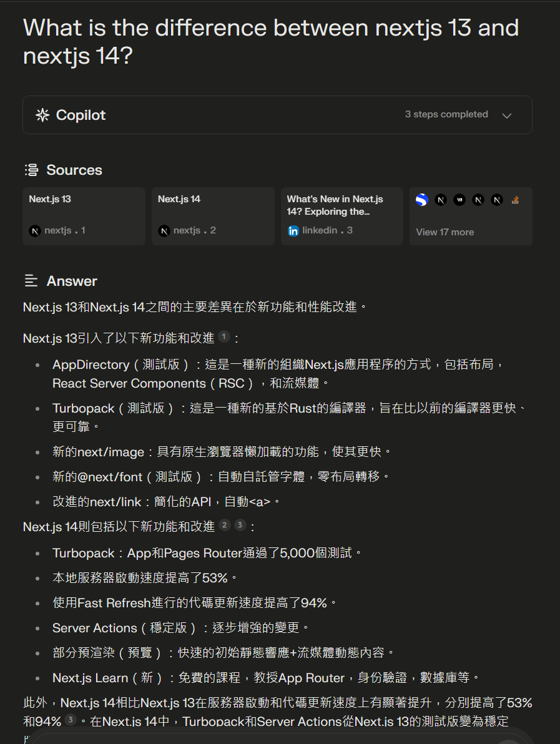Click the Copilot sparkle icon
Screen dimensions: 560x744
coord(42,115)
